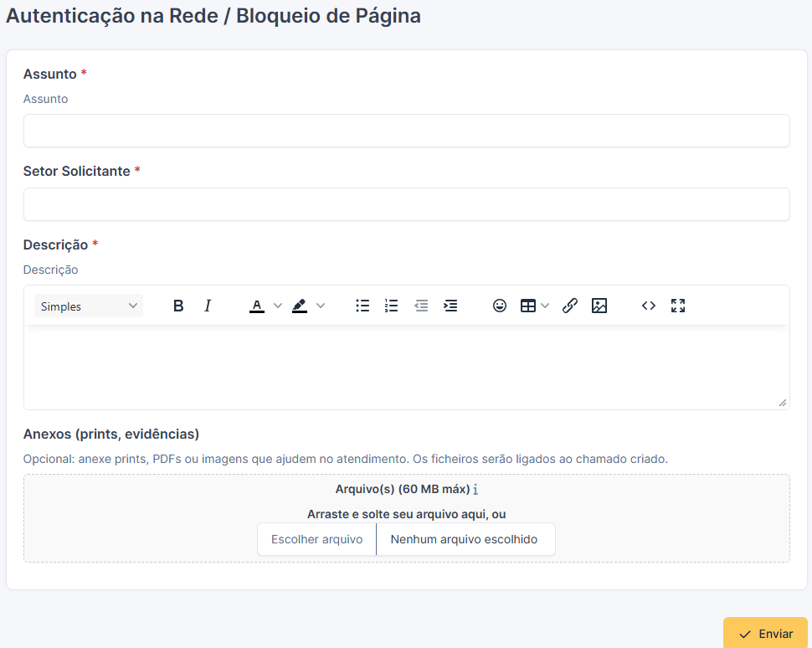Click the insert table icon
Screen dimensions: 812x648
coord(527,306)
